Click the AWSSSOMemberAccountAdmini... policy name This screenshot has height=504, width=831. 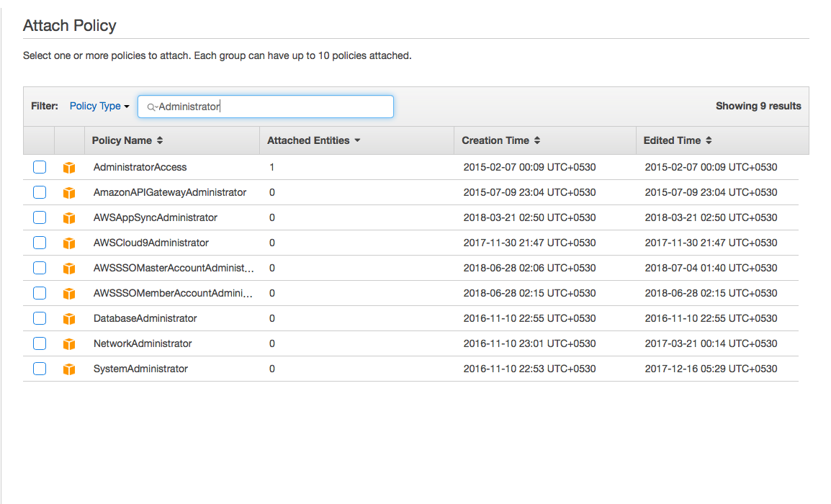pos(173,293)
